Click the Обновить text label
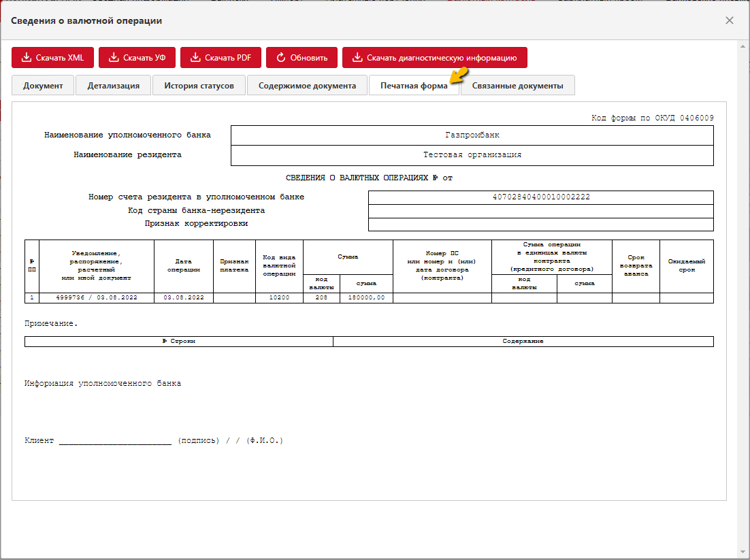Screen dimensions: 750x560 (309, 58)
